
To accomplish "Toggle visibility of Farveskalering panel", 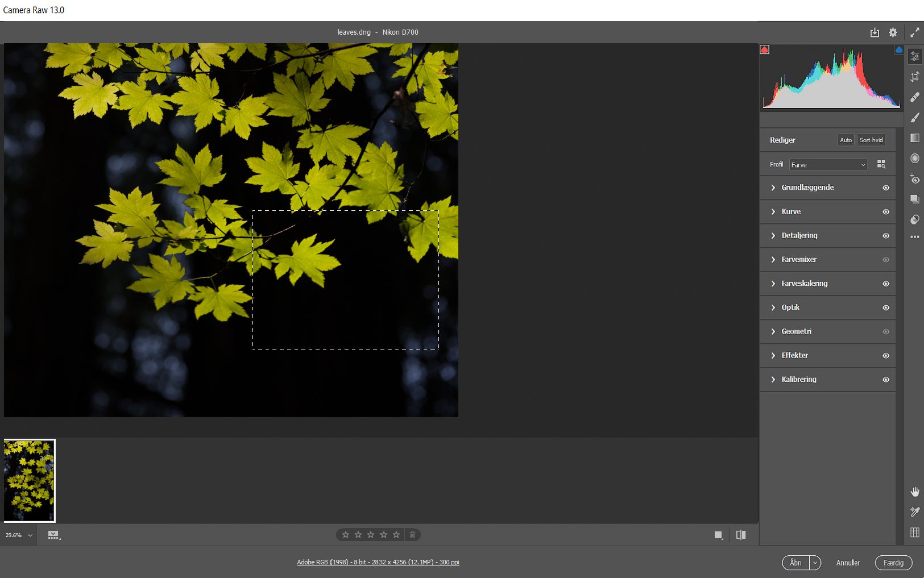I will 886,284.
